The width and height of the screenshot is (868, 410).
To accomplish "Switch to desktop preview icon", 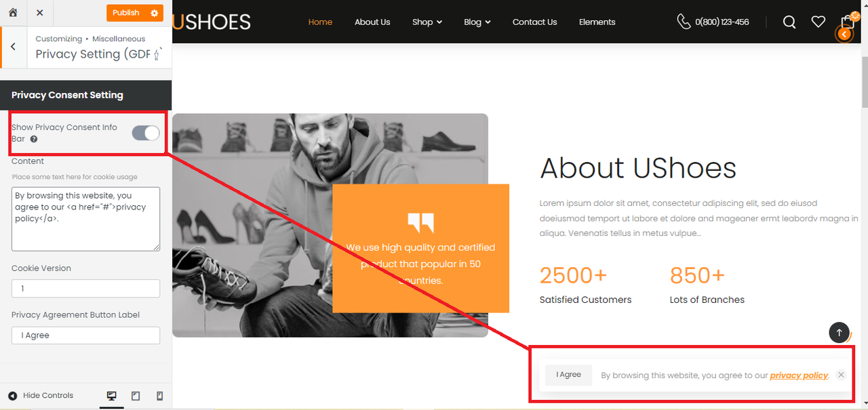I will click(111, 396).
